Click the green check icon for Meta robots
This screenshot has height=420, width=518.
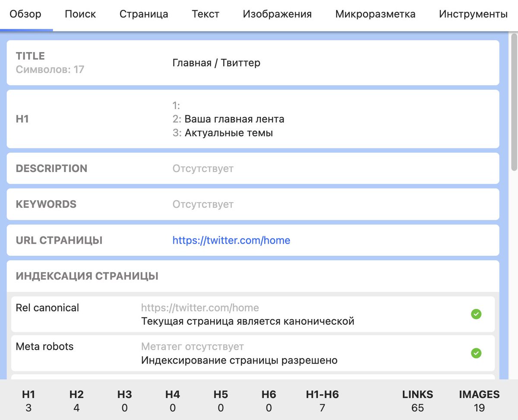coord(476,353)
